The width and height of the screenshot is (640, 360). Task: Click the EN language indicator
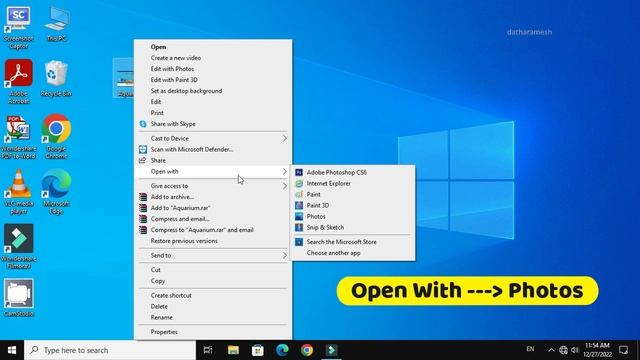point(530,349)
